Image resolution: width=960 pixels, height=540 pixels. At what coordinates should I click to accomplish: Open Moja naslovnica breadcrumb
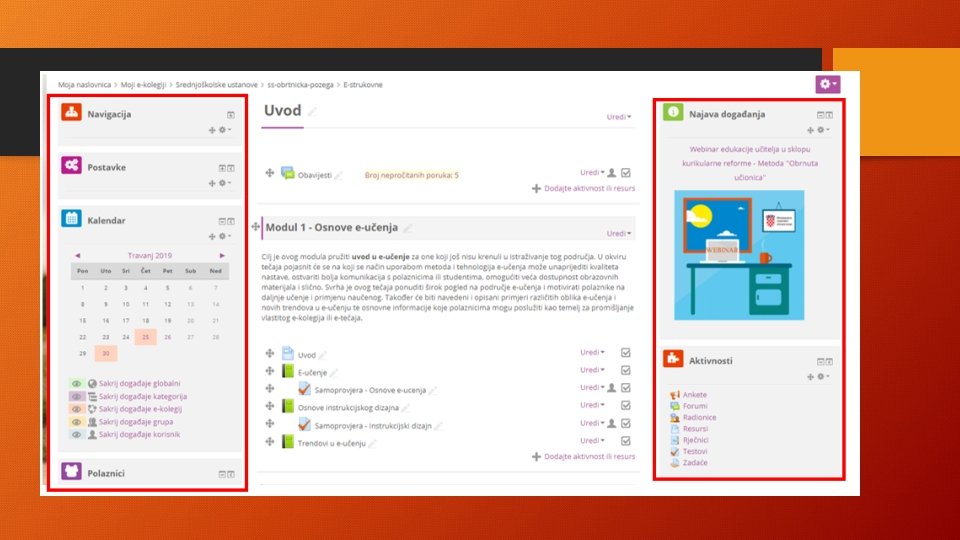(x=84, y=85)
